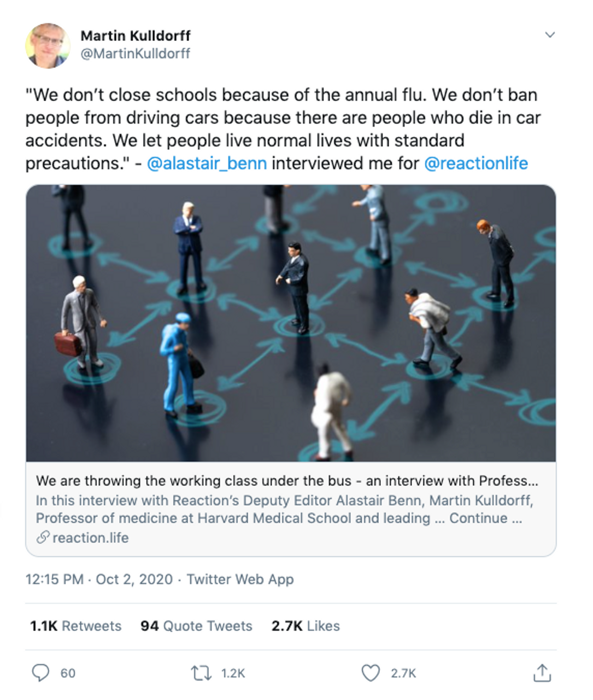Open the reaction.life domain link
Image resolution: width=593 pixels, height=700 pixels.
(x=91, y=538)
